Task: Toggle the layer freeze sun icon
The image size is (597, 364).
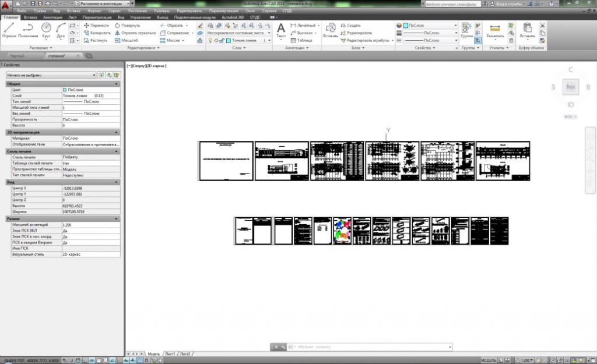Action: click(x=216, y=40)
